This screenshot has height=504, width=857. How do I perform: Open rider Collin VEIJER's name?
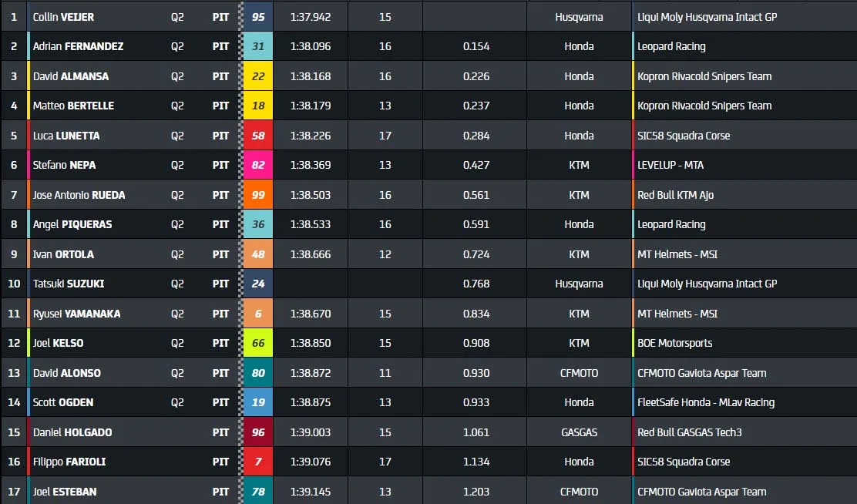pyautogui.click(x=63, y=17)
